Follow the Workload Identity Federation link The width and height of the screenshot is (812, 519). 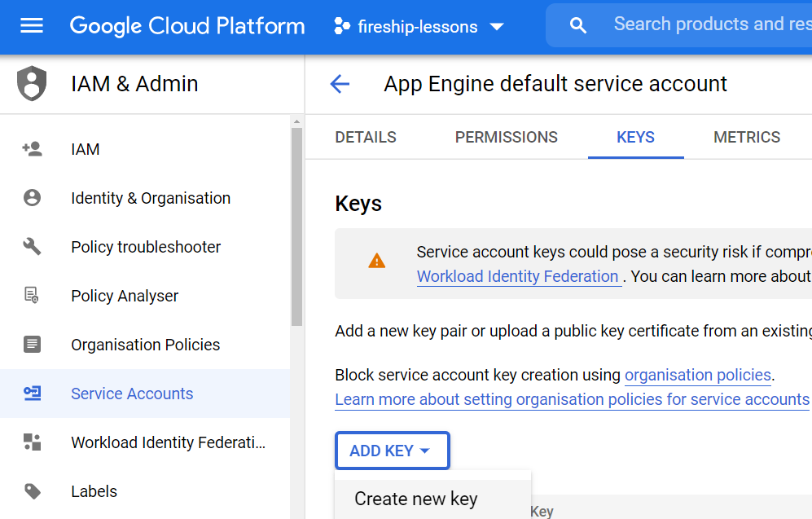[519, 276]
